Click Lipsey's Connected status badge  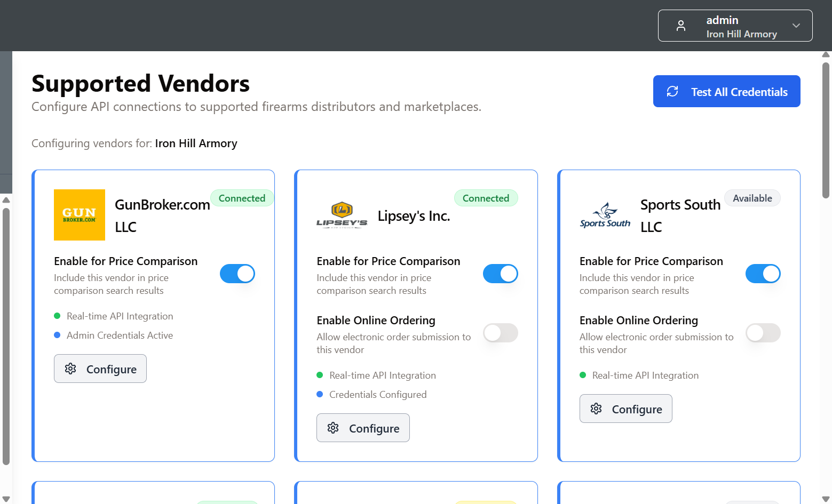486,198
